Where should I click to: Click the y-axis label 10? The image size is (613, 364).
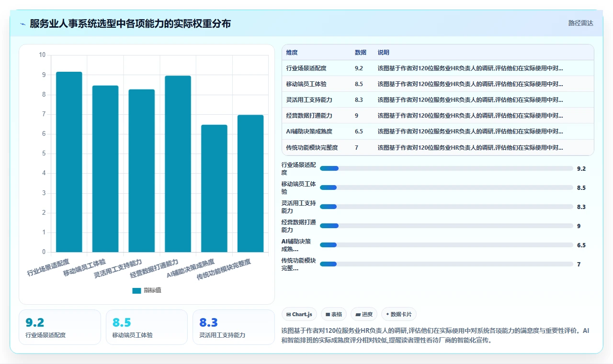(x=42, y=55)
